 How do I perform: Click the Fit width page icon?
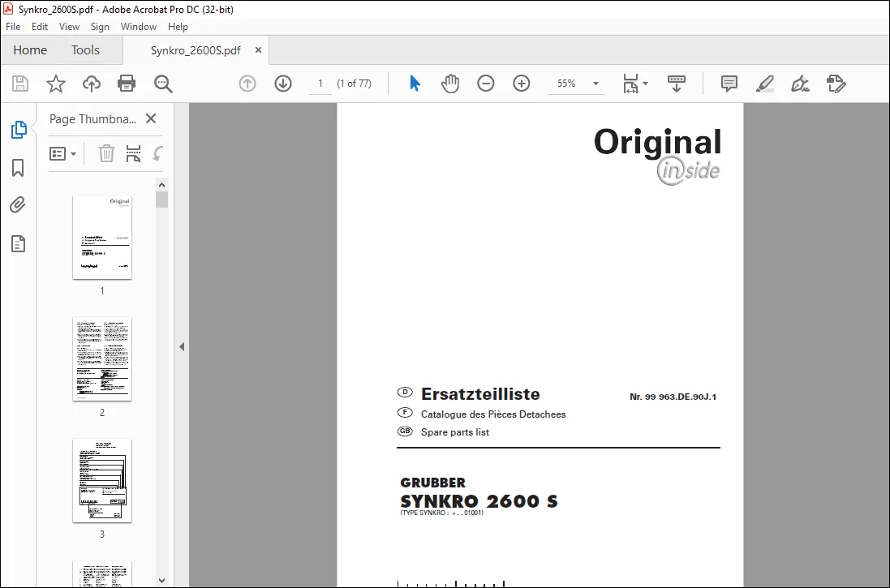click(x=630, y=84)
